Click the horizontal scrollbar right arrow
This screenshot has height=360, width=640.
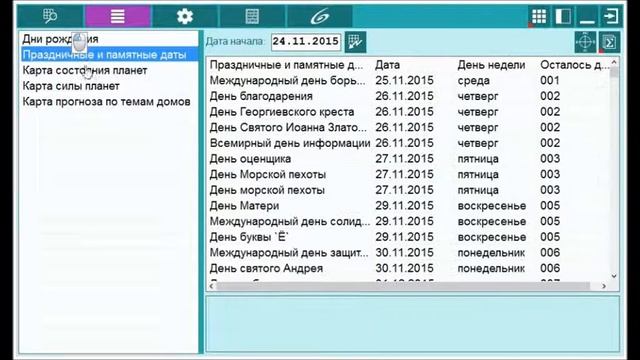pyautogui.click(x=604, y=286)
